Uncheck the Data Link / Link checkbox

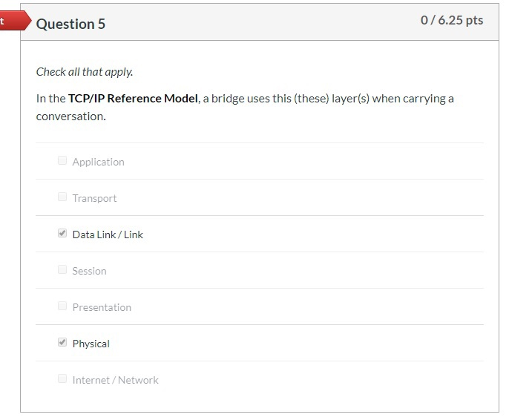(62, 234)
